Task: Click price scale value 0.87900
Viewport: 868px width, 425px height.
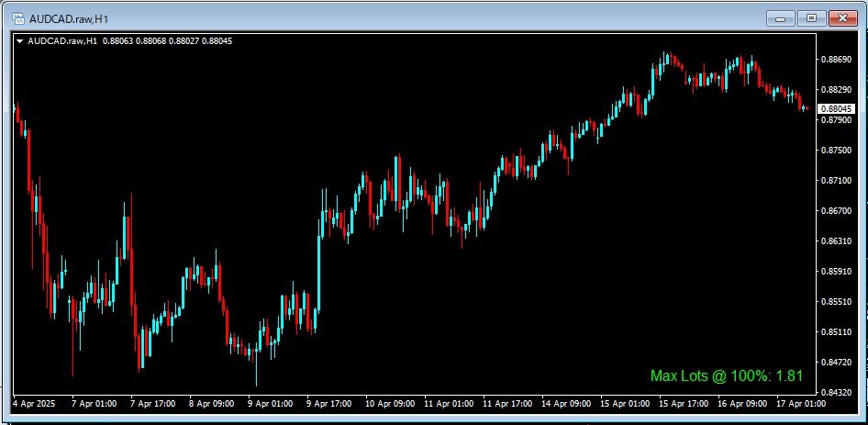Action: click(837, 119)
